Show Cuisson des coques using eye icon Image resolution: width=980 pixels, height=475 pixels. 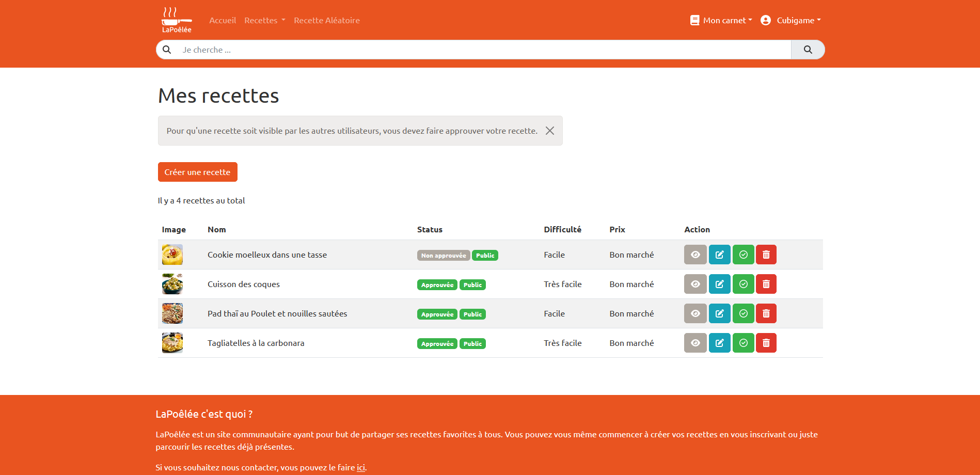click(x=695, y=284)
